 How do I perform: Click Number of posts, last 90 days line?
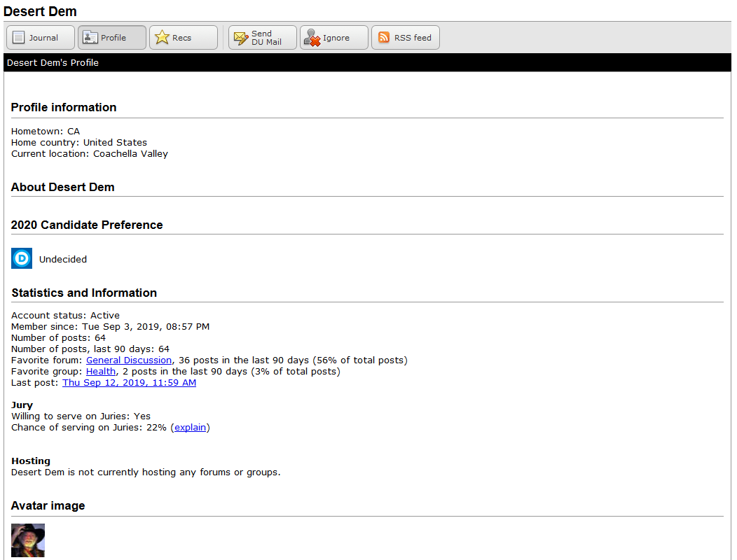tap(90, 349)
